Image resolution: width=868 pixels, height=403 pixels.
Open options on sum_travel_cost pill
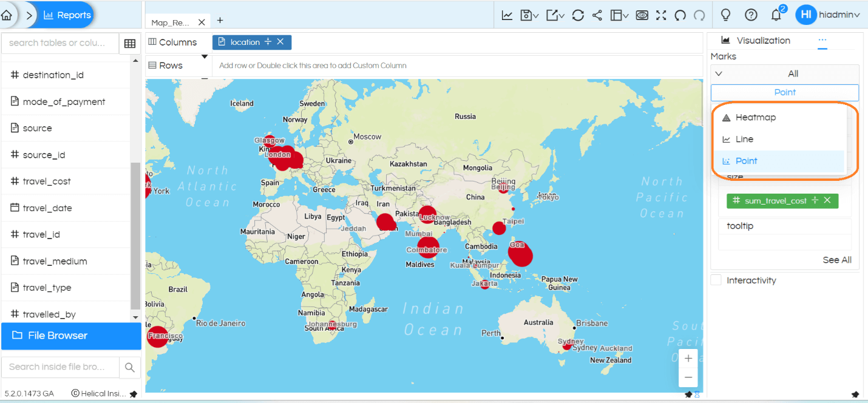pyautogui.click(x=815, y=200)
